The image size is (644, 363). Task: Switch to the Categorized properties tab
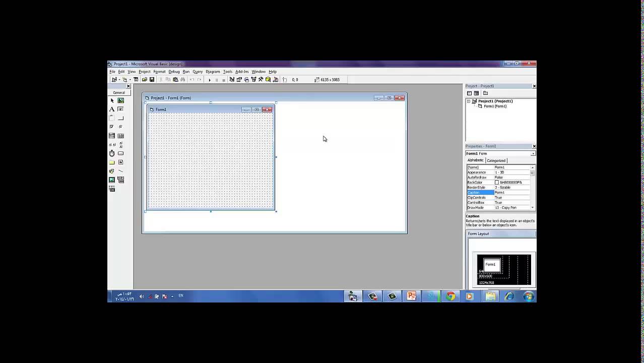coord(496,160)
